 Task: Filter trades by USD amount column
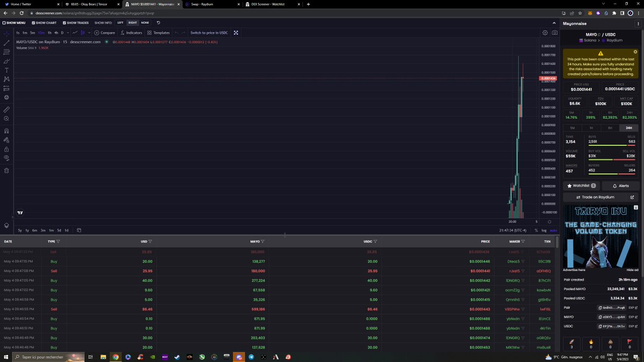click(x=150, y=241)
